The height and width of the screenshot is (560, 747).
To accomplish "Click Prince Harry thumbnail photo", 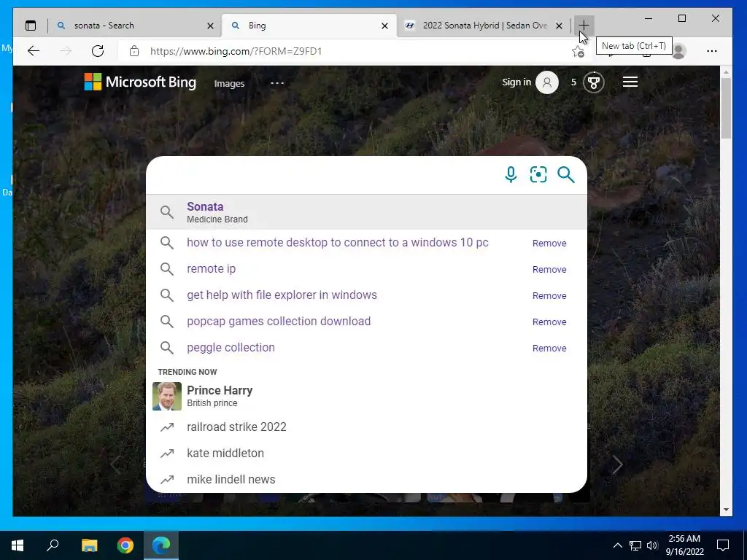I will pyautogui.click(x=167, y=396).
